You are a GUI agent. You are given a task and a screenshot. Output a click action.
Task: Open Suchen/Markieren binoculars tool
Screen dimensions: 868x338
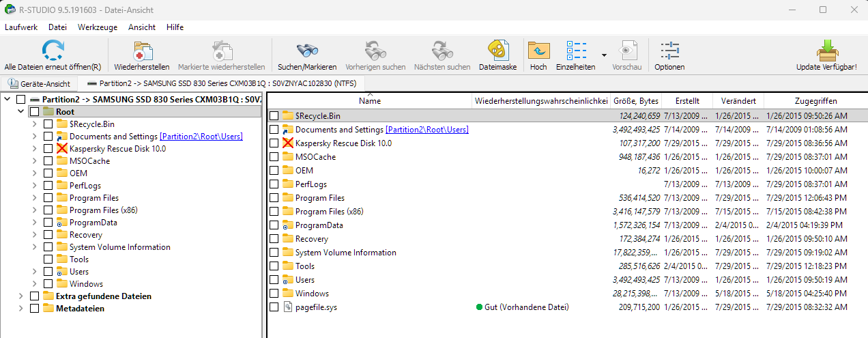click(x=307, y=51)
